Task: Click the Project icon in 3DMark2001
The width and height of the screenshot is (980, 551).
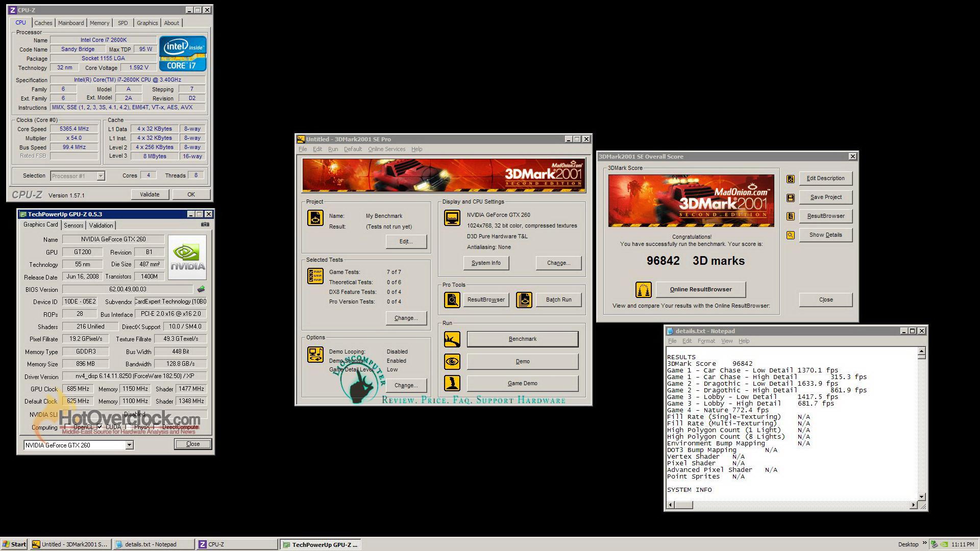Action: tap(315, 218)
